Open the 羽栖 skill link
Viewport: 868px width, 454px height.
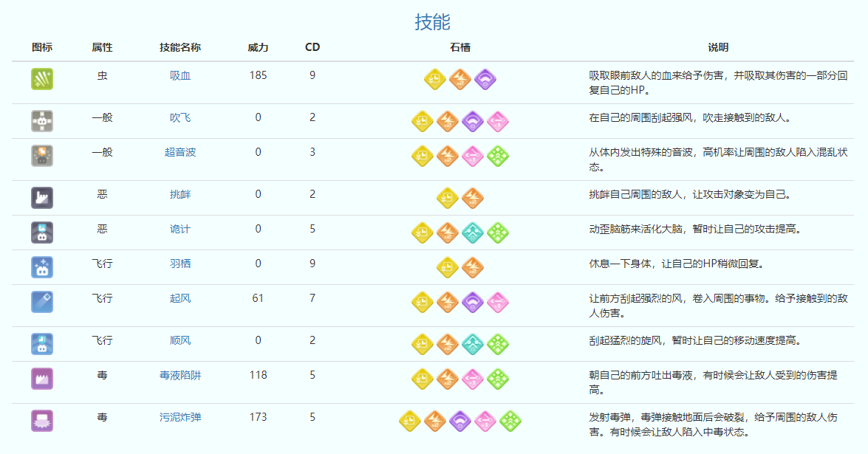click(180, 264)
